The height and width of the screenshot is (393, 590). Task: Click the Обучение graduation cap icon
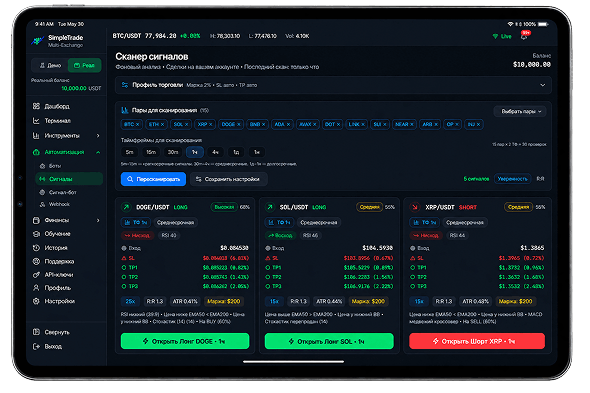[x=36, y=234]
